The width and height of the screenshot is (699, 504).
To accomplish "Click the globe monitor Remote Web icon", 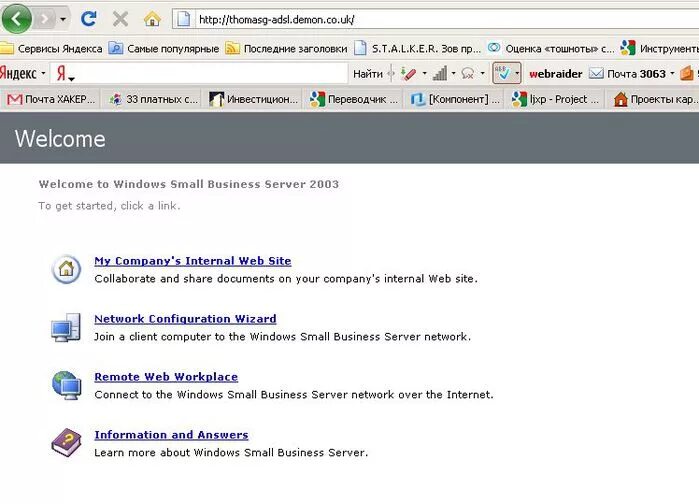I will click(67, 385).
